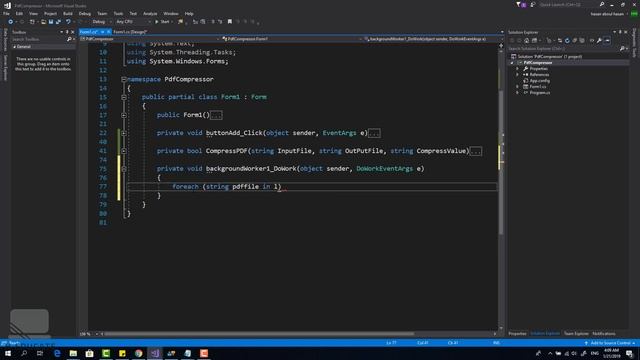Screen dimensions: 640x360
Task: Open the Debug menu
Action: click(x=85, y=13)
